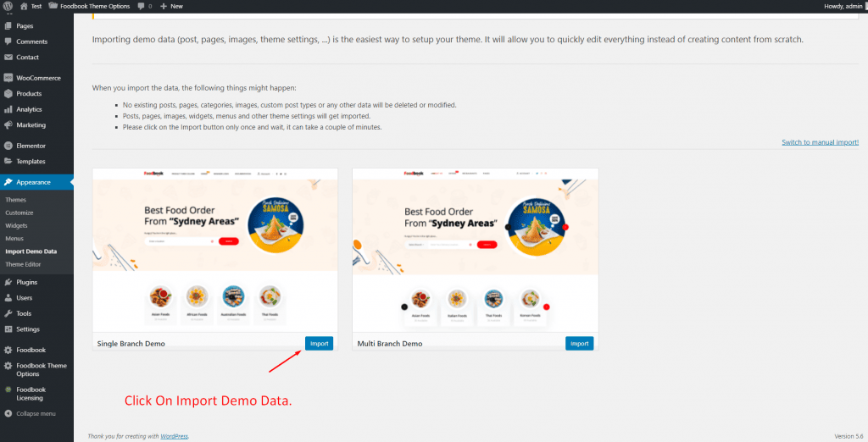
Task: Open the Howdy, admin account menu
Action: click(843, 6)
